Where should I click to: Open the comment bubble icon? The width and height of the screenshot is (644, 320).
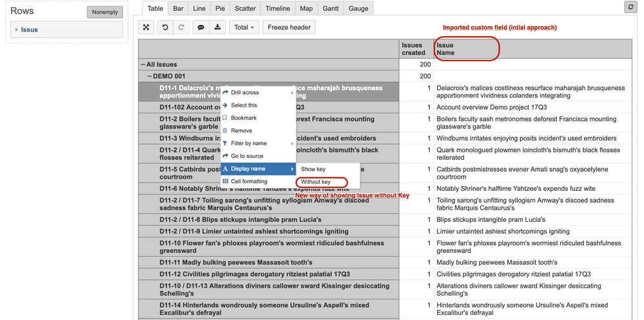click(x=201, y=28)
